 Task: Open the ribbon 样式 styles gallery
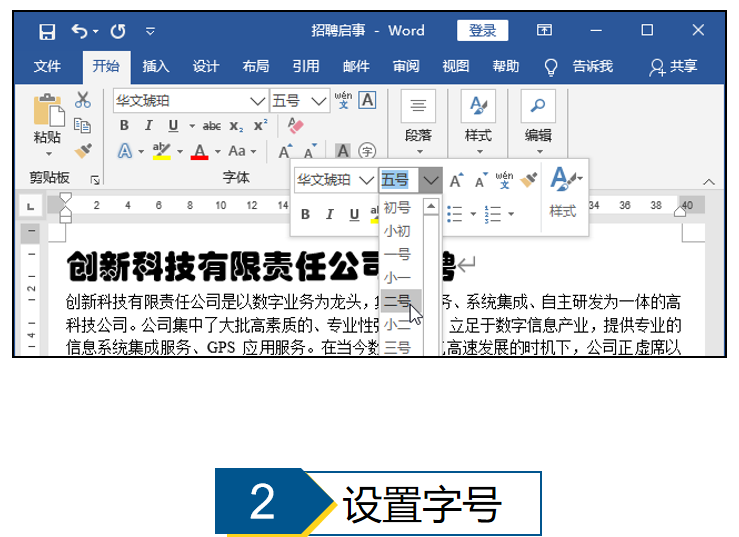pyautogui.click(x=478, y=122)
